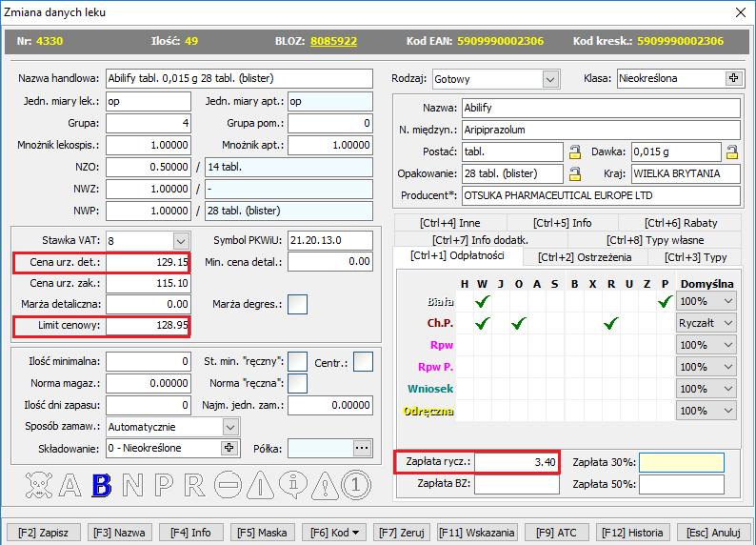Screen dimensions: 756x545
Task: Switch to the [Ctrl+3] Typy tab
Action: point(695,257)
